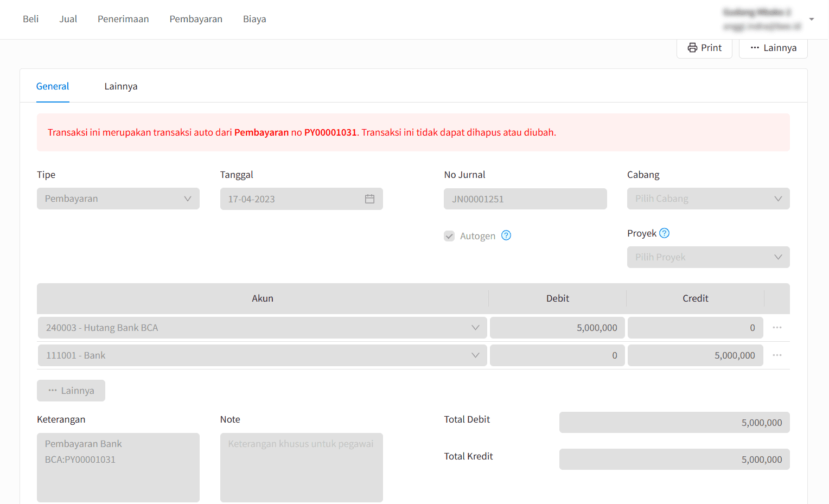Click the Lainnya button below account rows

pos(71,391)
